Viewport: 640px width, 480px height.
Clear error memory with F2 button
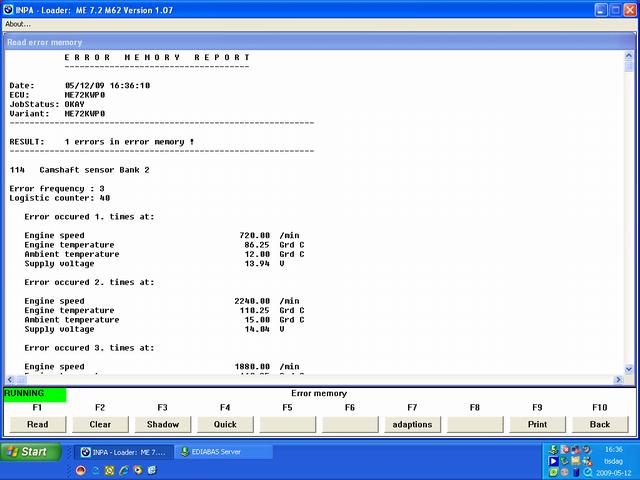click(100, 424)
